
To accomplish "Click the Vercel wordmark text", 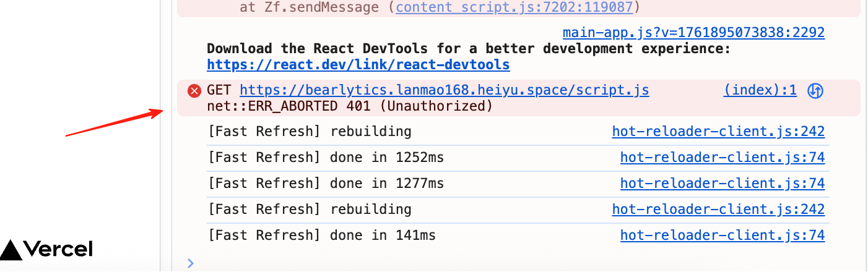I will (58, 250).
